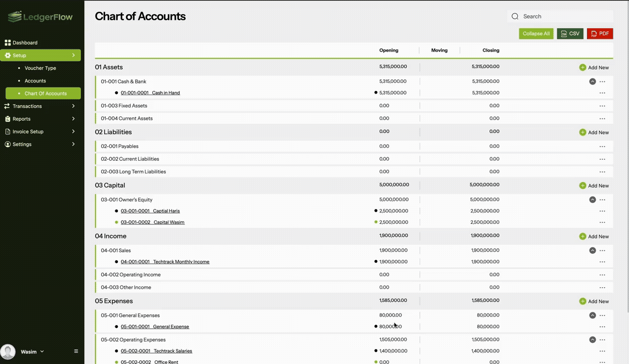
Task: Click the magnifier icon in search box
Action: click(515, 17)
